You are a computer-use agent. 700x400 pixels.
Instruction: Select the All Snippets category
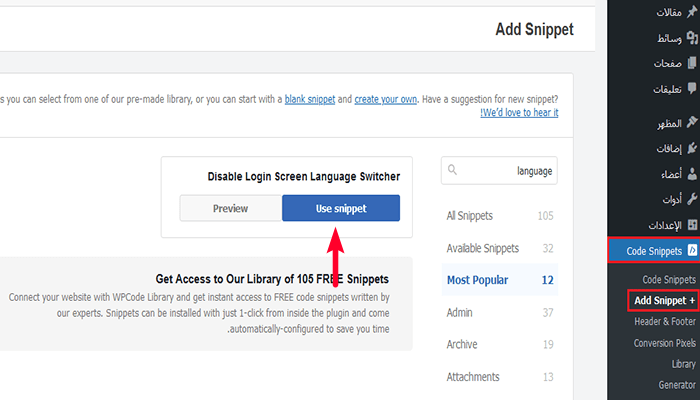coord(500,216)
